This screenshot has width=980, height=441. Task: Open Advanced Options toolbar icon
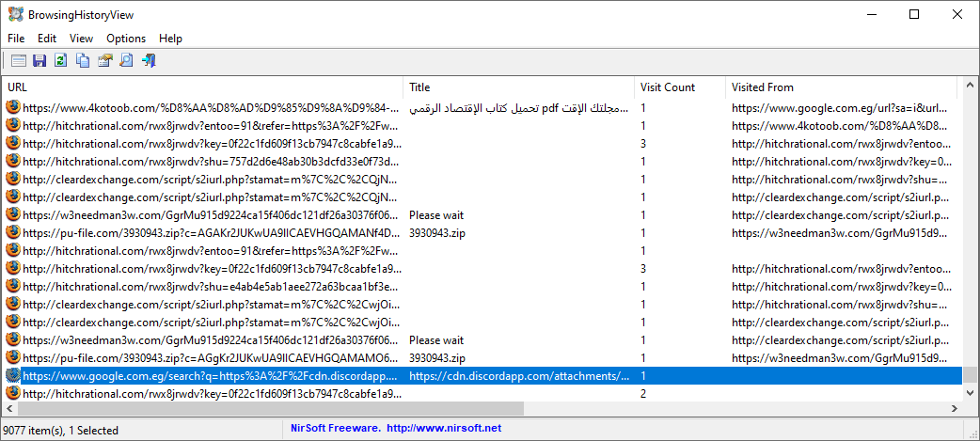coord(19,60)
